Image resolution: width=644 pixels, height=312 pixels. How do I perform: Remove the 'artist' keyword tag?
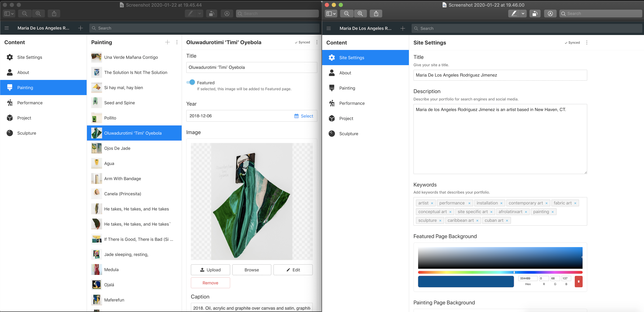[432, 203]
